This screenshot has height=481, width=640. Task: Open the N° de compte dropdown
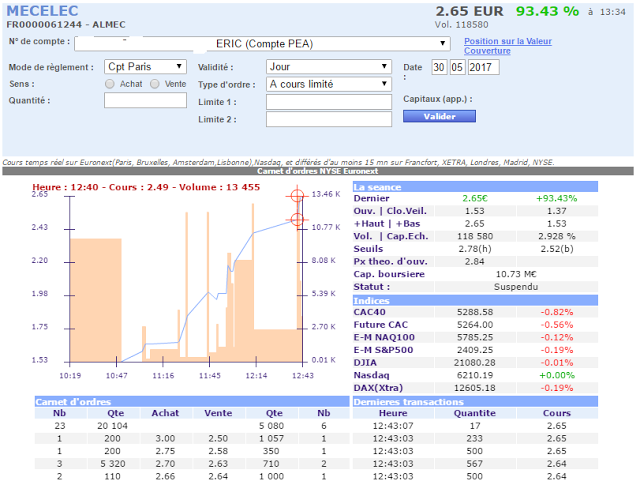[x=262, y=44]
